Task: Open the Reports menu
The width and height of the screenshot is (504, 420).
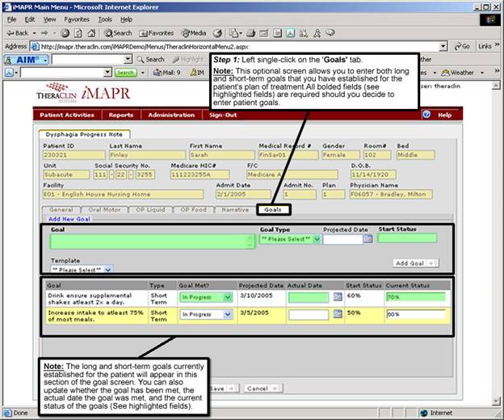Action: pos(121,115)
